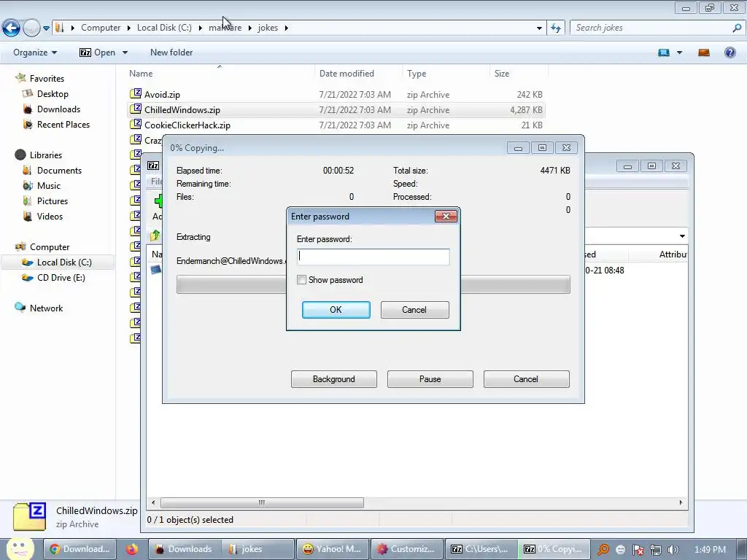Focus the Enter password text field
747x560 pixels.
[x=373, y=257]
